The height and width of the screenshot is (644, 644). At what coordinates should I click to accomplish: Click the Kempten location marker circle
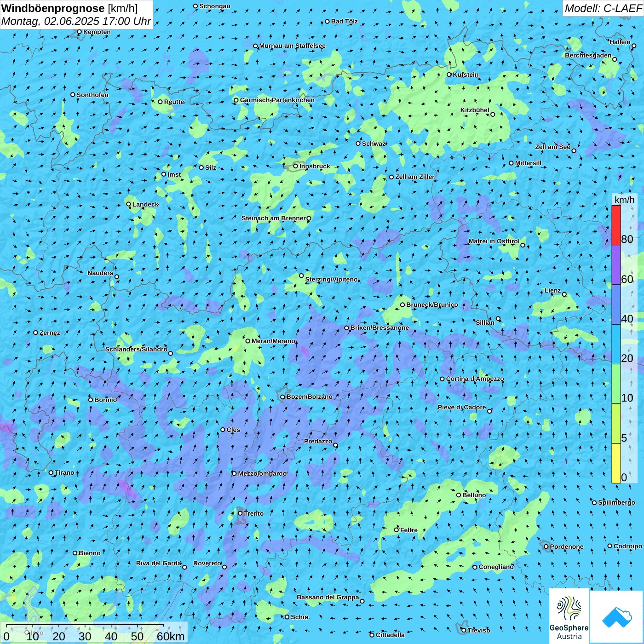[x=79, y=32]
